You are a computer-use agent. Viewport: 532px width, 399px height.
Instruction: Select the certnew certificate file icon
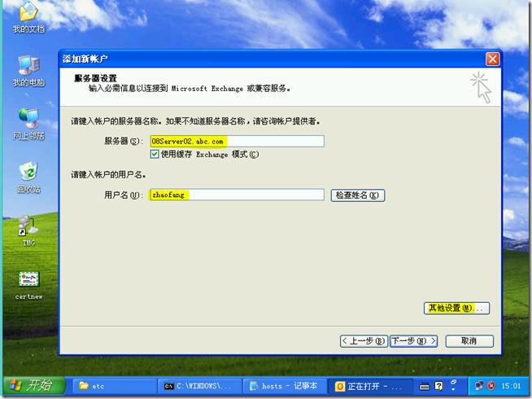28,285
